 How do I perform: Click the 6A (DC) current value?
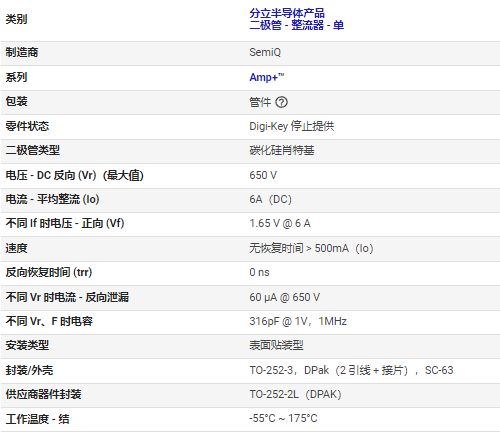pos(270,199)
